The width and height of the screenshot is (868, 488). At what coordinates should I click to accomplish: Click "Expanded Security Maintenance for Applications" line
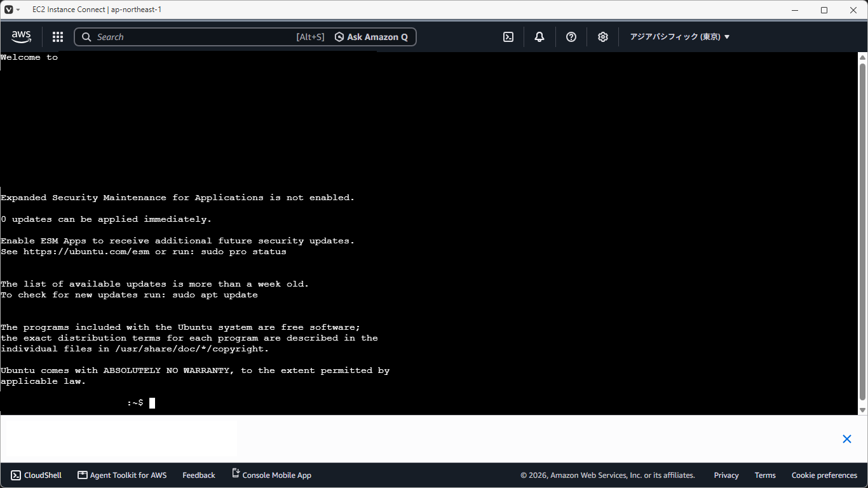178,198
